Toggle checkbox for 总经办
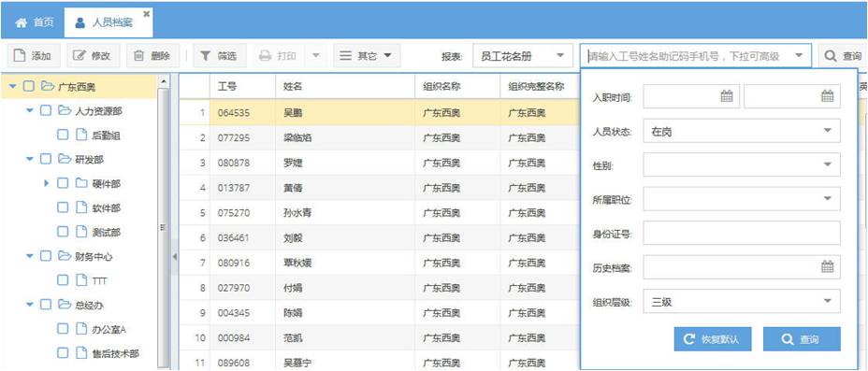 (46, 305)
